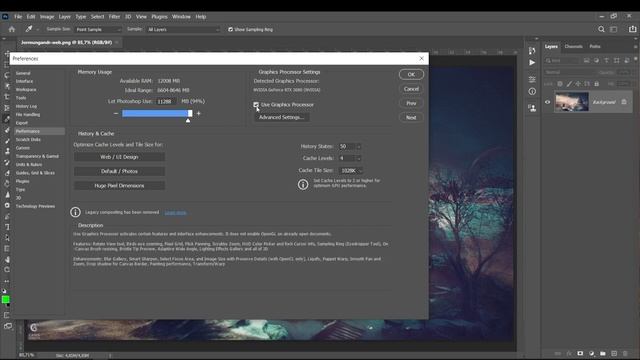Screen dimensions: 640x360
Task: Click the lock all padlock icon in Layers
Action: (x=596, y=84)
